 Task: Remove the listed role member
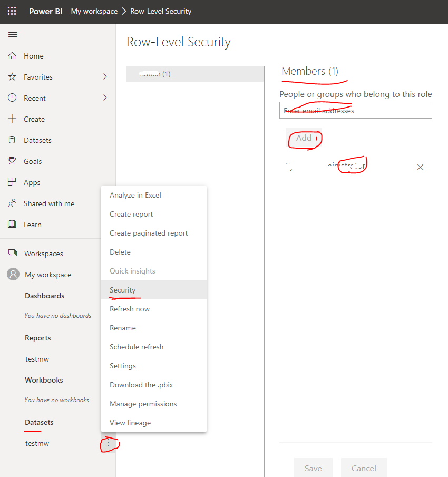tap(420, 167)
